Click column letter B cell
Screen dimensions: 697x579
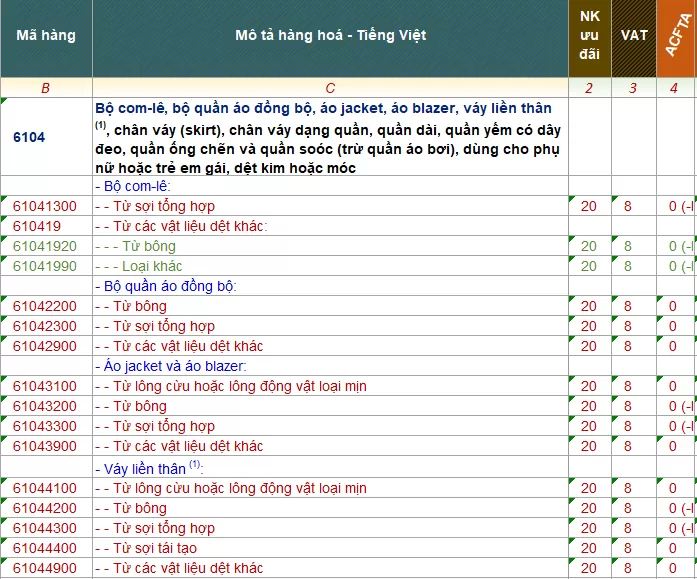46,88
